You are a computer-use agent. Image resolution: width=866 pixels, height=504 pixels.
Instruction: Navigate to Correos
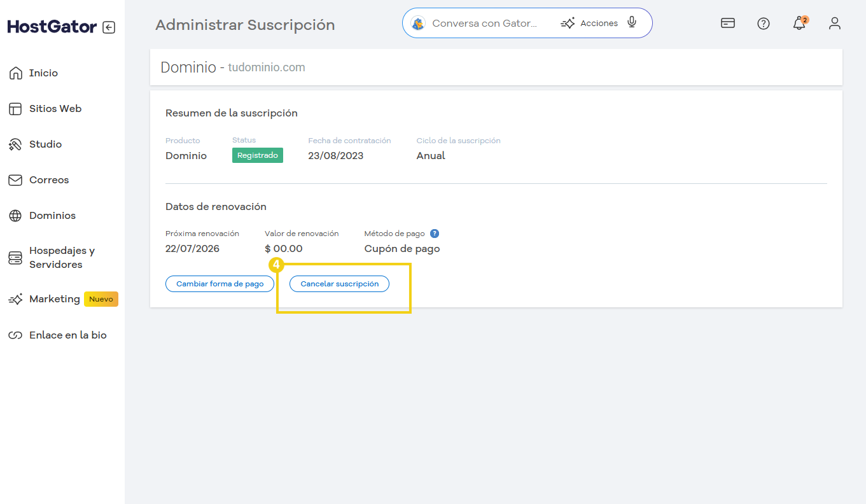(48, 180)
